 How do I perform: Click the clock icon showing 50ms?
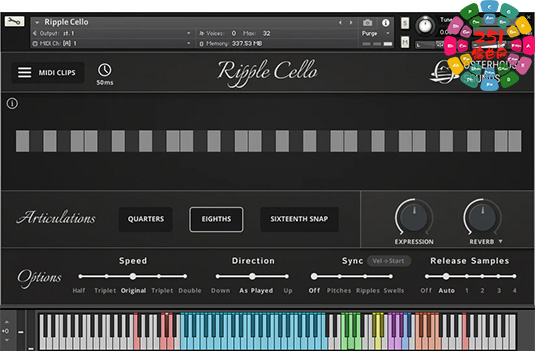pyautogui.click(x=104, y=70)
